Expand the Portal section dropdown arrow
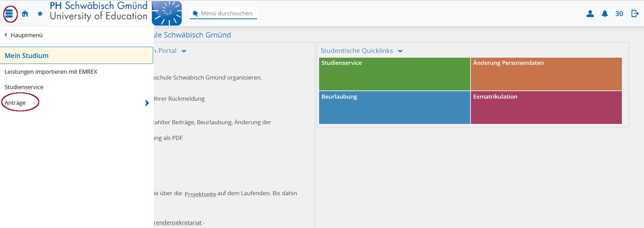This screenshot has height=228, width=644. coord(184,51)
